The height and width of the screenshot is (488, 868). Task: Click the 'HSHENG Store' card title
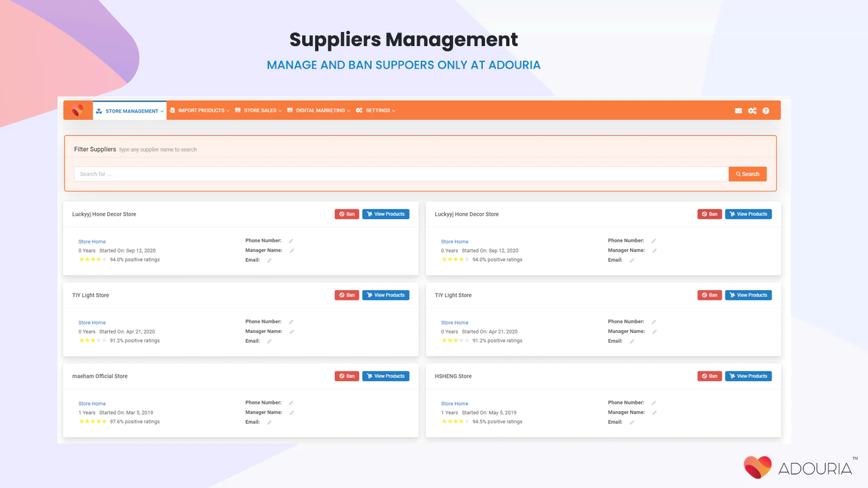(x=453, y=376)
